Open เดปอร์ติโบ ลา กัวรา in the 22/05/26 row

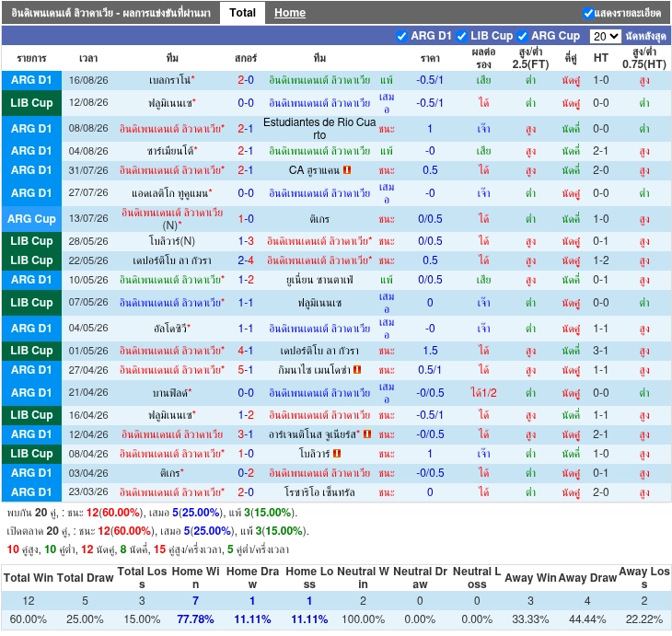coord(172,260)
